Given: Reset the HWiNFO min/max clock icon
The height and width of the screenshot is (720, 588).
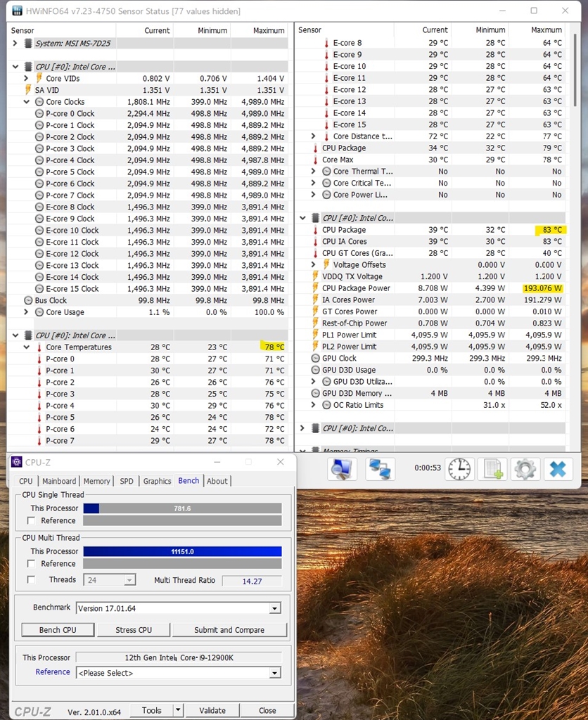Looking at the screenshot, I should pyautogui.click(x=459, y=469).
